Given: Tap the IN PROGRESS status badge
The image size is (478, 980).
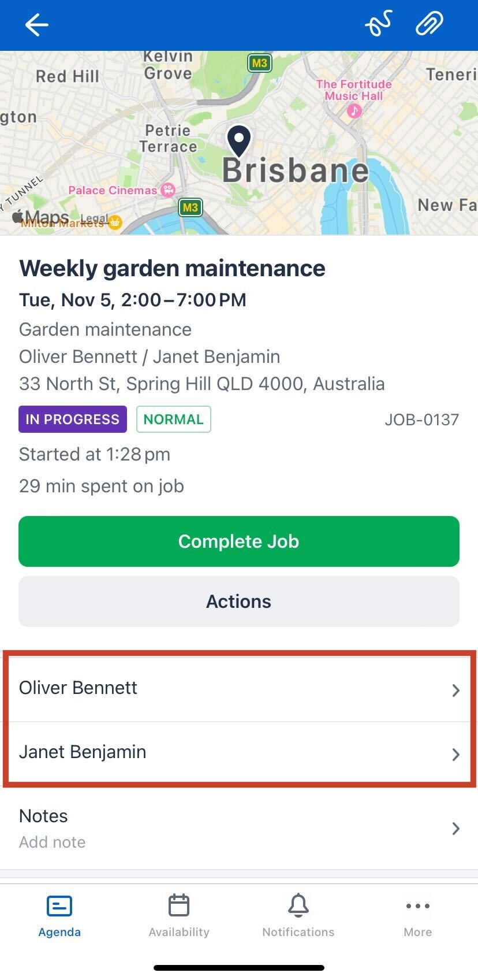Looking at the screenshot, I should pos(72,420).
